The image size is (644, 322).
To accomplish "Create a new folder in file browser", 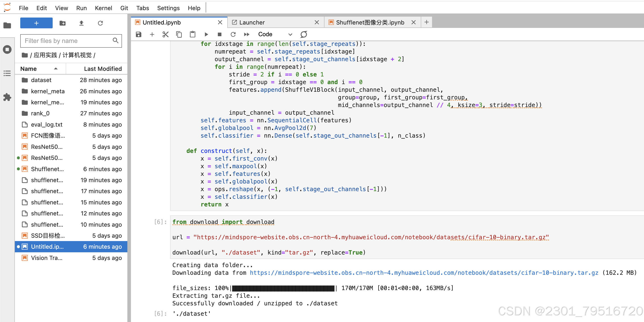I will [x=63, y=23].
